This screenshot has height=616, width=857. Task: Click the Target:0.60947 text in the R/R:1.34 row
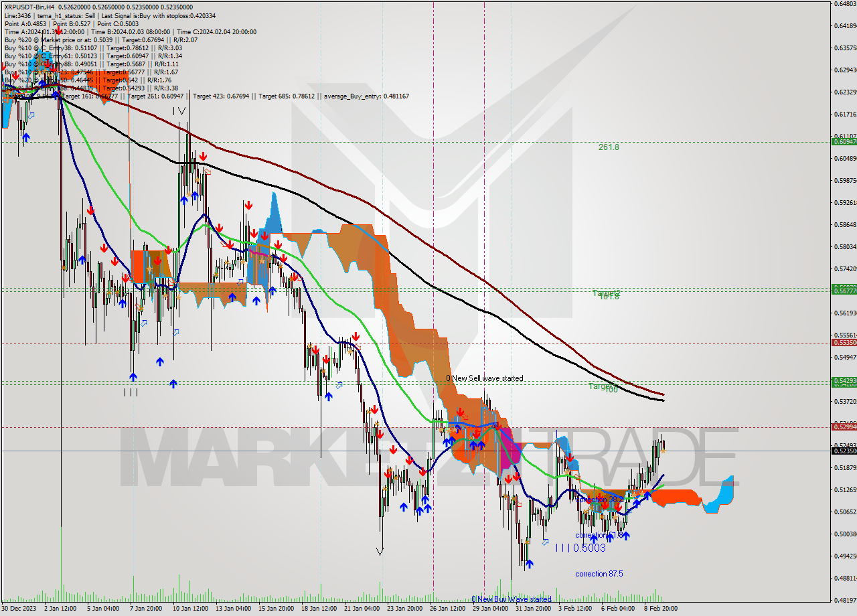pyautogui.click(x=128, y=56)
